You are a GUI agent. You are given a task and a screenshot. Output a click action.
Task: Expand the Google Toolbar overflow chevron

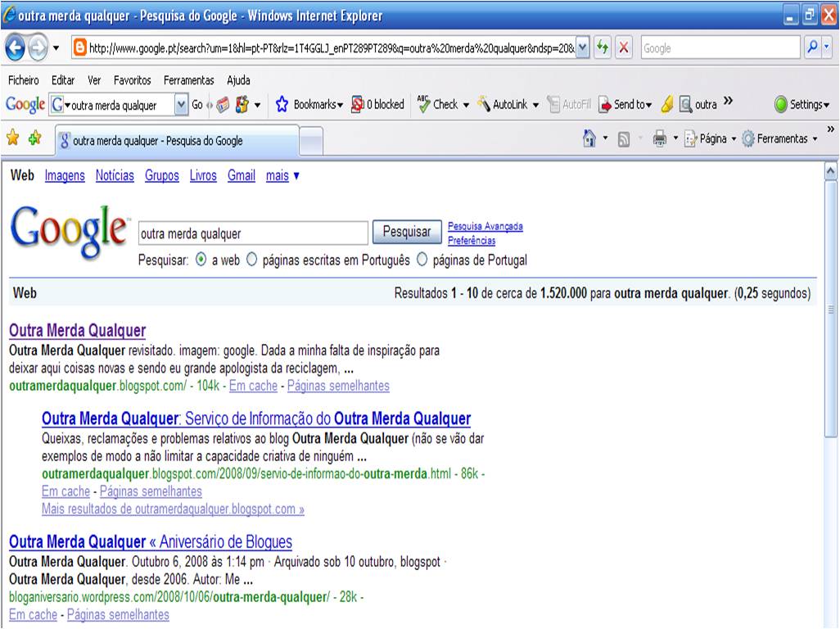728,101
